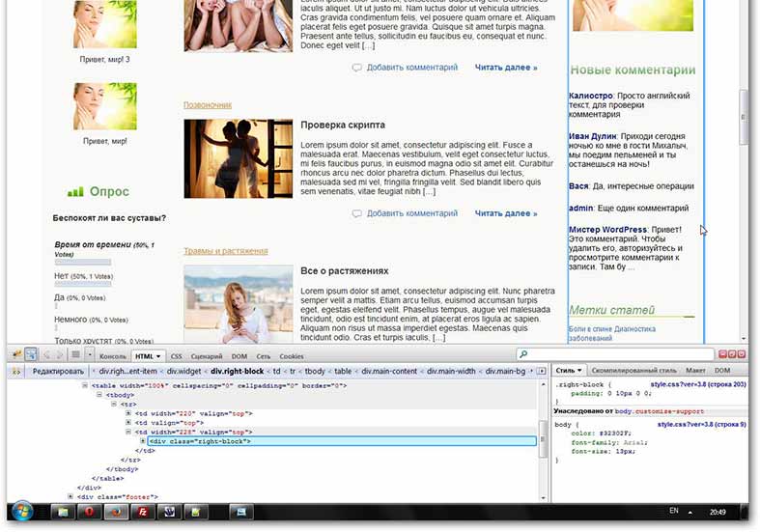Screen dimensions: 760x532
Task: Click the forward arrow in Firebug toolbar
Action: click(60, 354)
